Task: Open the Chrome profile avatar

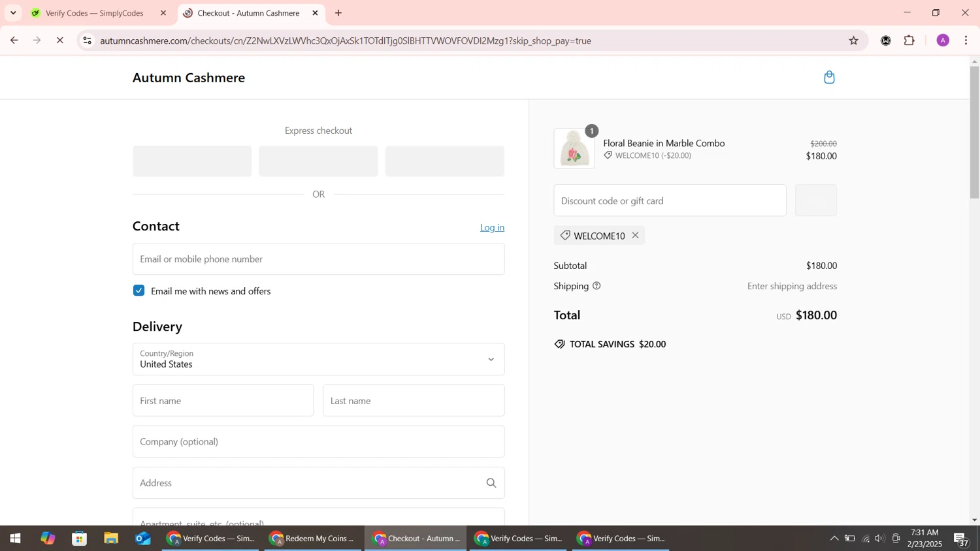Action: [x=943, y=40]
